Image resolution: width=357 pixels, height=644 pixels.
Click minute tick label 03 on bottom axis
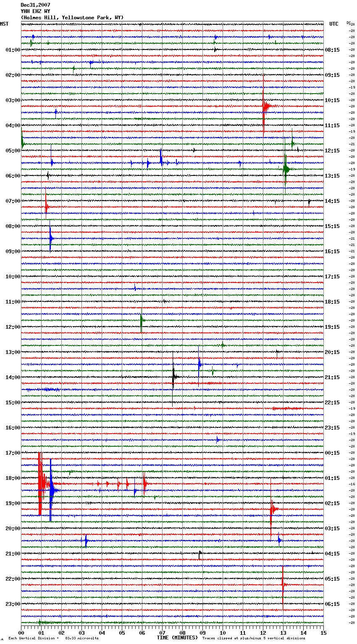(x=81, y=633)
